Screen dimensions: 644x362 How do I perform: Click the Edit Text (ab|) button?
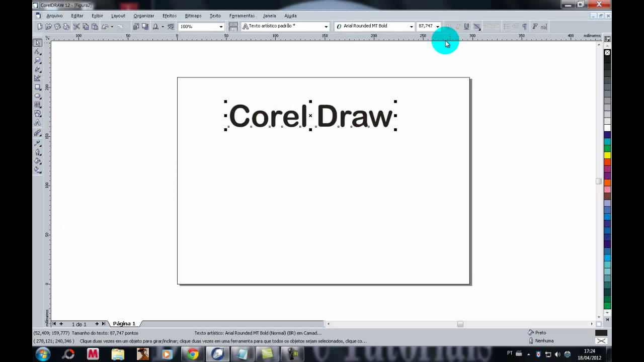point(544,26)
